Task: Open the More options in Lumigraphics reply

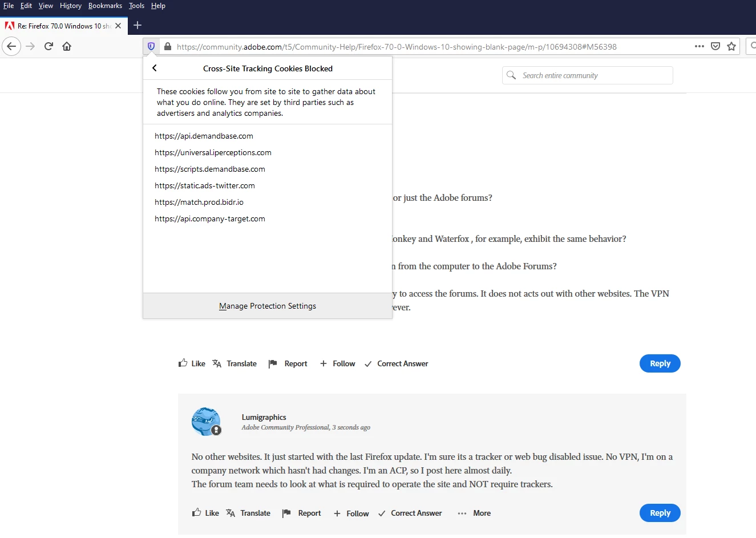Action: coord(474,513)
